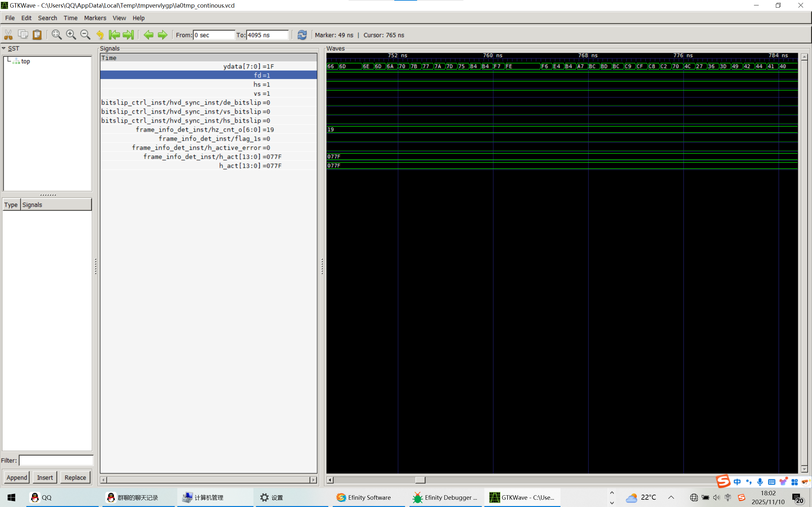The image size is (812, 507).
Task: Click the Zoom Undo yellow arrow
Action: [100, 35]
